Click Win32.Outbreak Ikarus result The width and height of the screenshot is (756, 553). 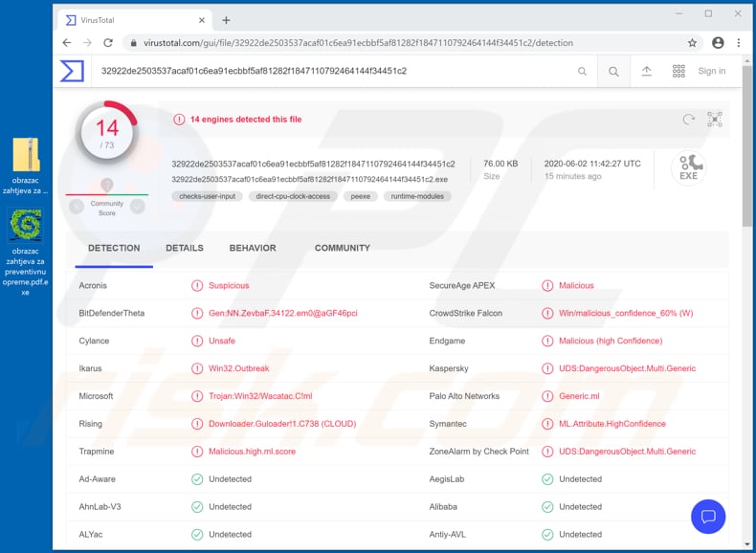(x=239, y=369)
